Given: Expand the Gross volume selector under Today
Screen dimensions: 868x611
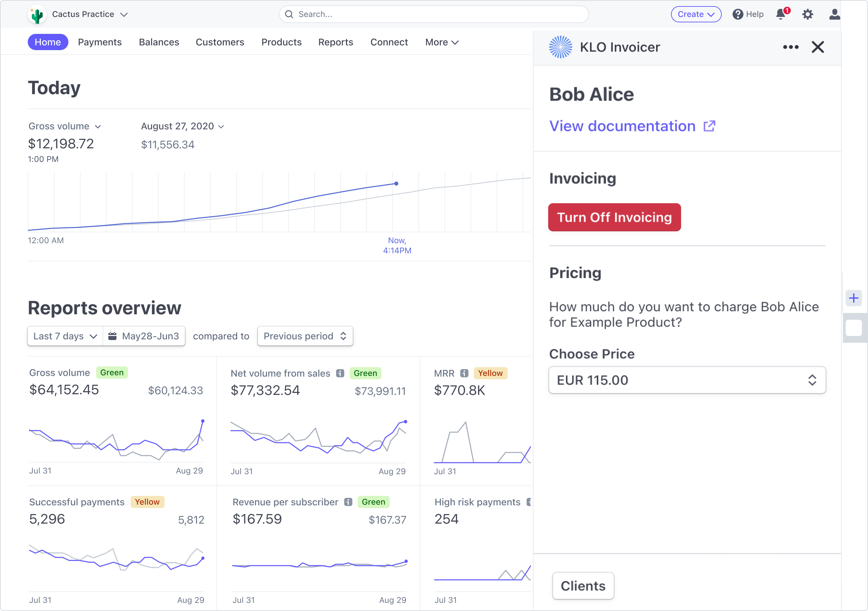Looking at the screenshot, I should (65, 126).
